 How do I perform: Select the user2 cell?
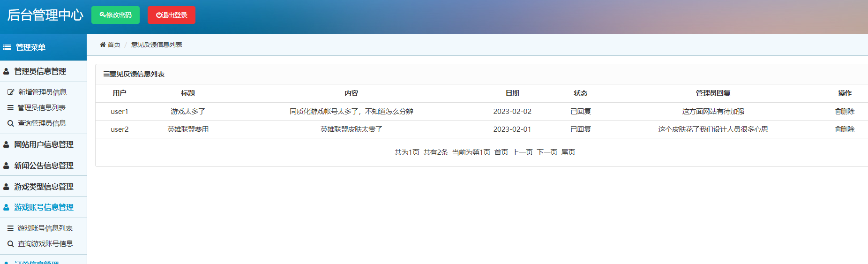coord(120,129)
